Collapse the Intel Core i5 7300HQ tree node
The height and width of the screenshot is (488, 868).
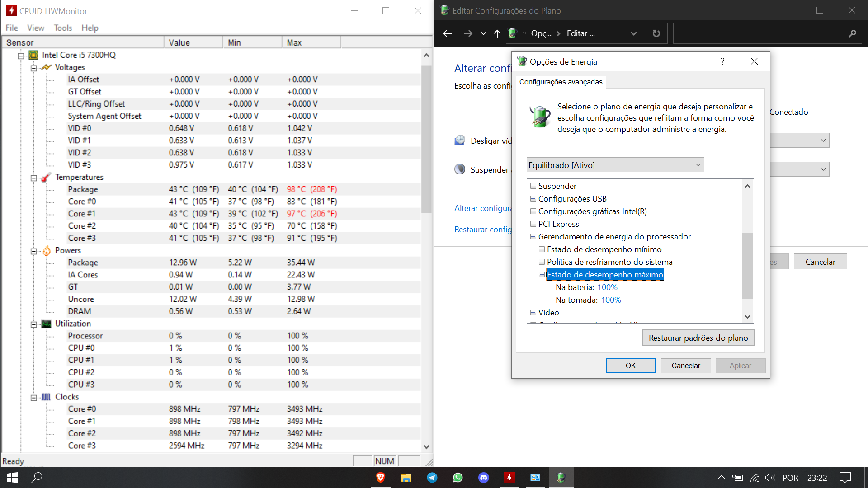(21, 56)
